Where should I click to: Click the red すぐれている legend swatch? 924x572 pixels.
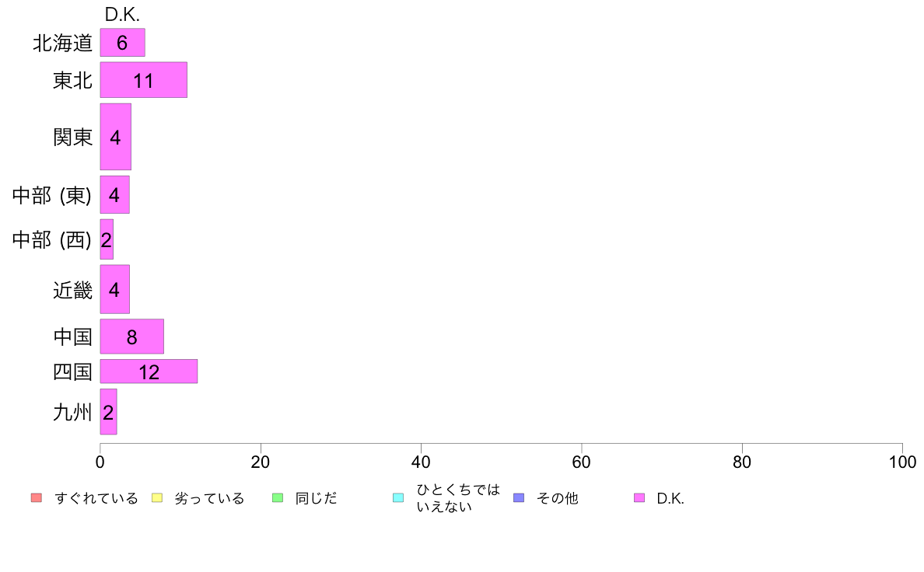[37, 497]
